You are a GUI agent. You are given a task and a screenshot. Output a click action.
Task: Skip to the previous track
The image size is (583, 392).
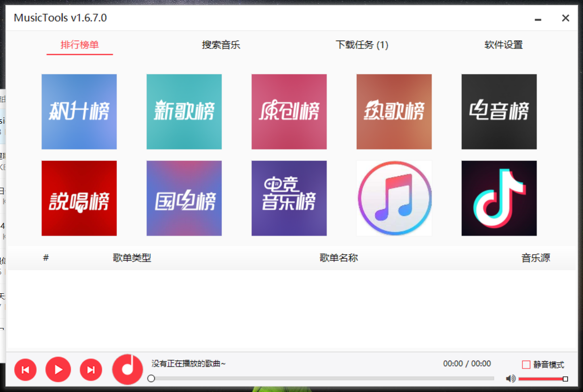pyautogui.click(x=25, y=370)
